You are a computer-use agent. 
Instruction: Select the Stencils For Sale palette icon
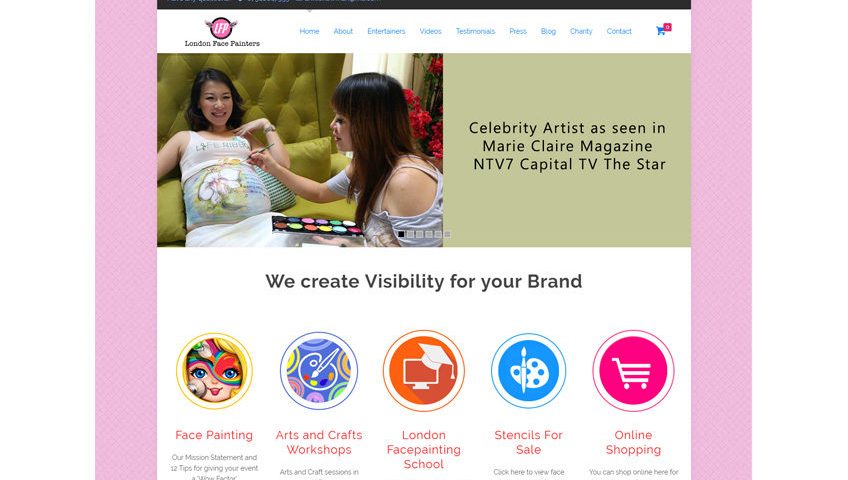[528, 371]
